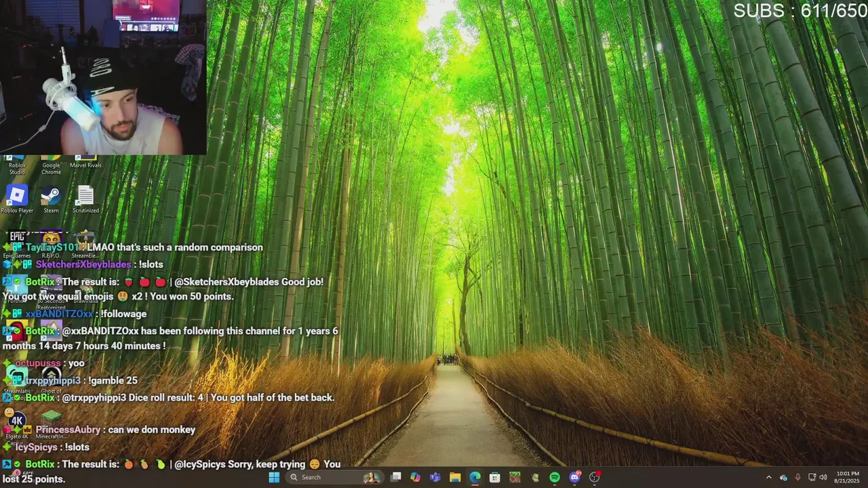Open Spotify from the taskbar
The image size is (868, 488).
(555, 477)
